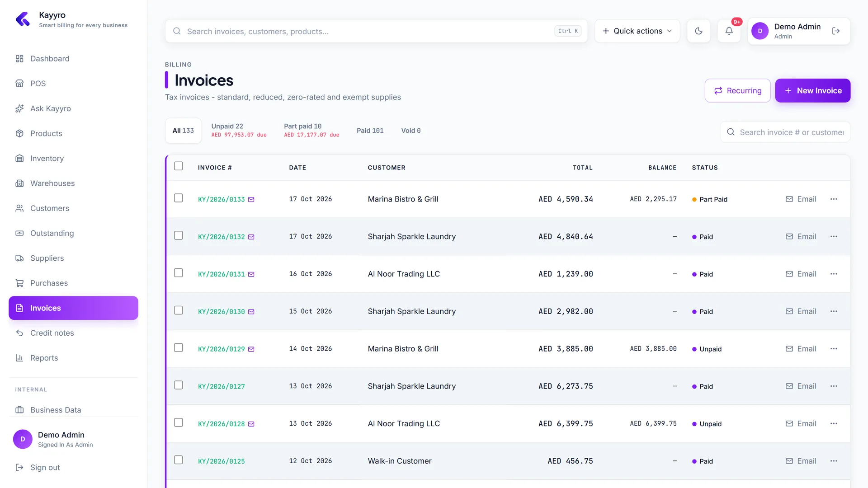The height and width of the screenshot is (488, 868).
Task: Check the box for invoice KY/2026/0132
Action: (179, 236)
